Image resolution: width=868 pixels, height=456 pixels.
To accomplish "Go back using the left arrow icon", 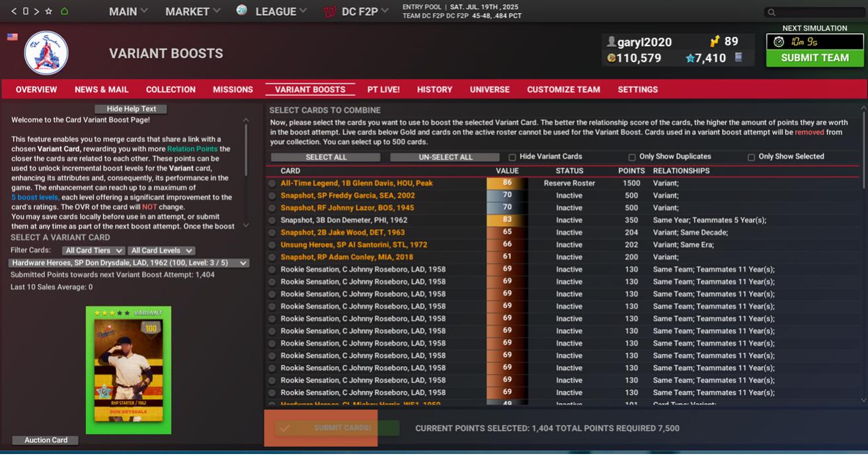I will (x=15, y=11).
